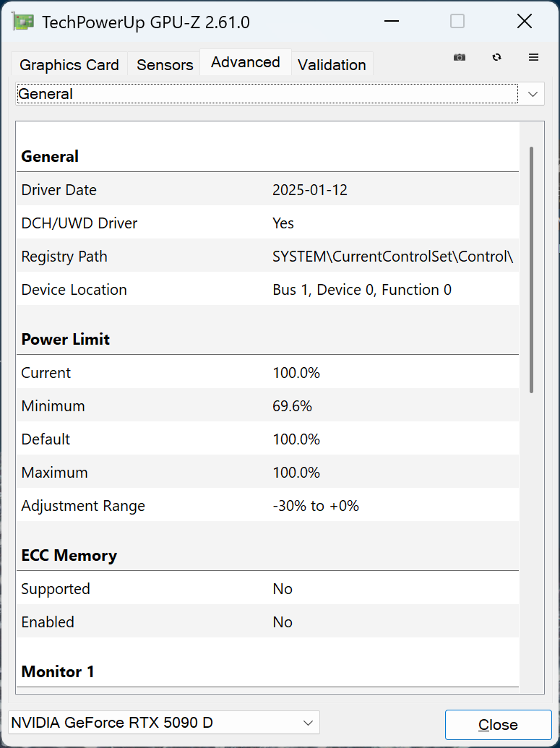The width and height of the screenshot is (560, 748).
Task: Select the ECC Supported row label
Action: coord(56,589)
